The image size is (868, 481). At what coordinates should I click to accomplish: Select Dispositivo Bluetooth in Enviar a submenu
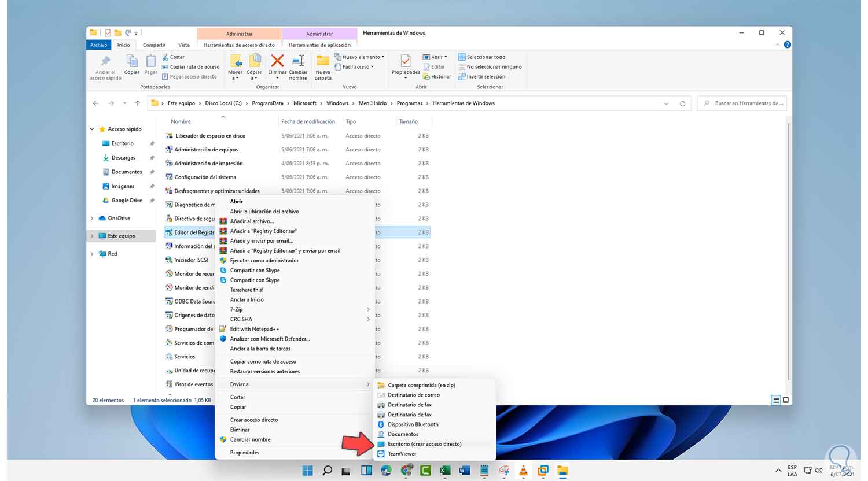pyautogui.click(x=413, y=424)
